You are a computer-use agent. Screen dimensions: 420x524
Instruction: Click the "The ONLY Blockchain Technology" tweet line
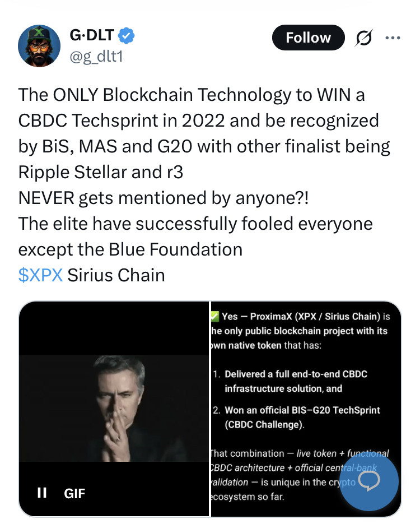(x=192, y=95)
